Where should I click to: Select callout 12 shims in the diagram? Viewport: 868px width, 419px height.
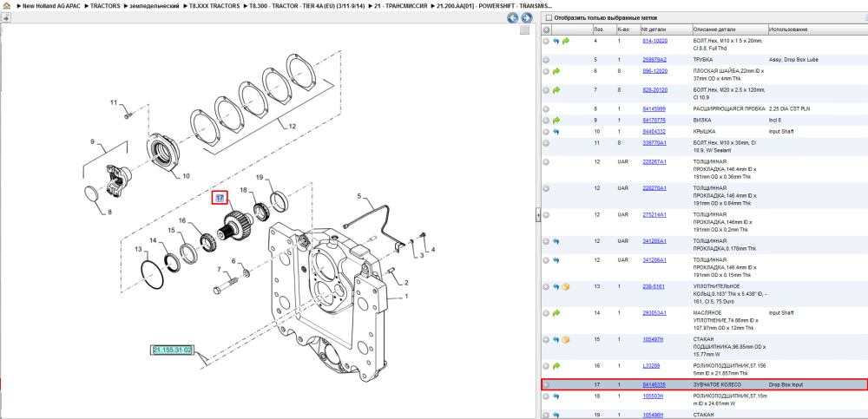[x=293, y=126]
